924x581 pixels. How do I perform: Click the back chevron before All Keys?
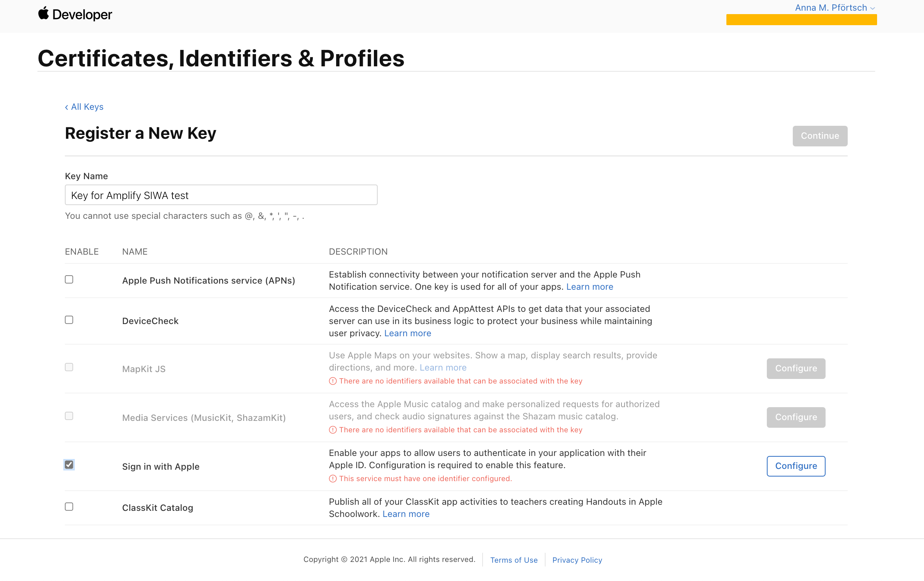66,107
